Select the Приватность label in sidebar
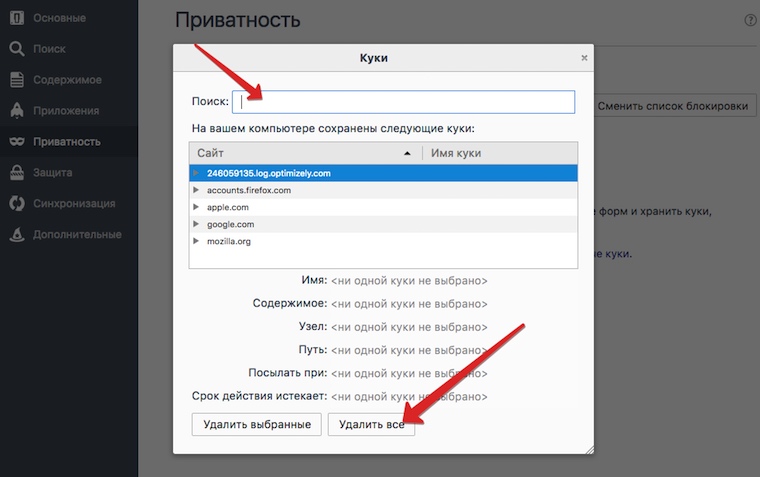The width and height of the screenshot is (760, 477). [x=67, y=142]
